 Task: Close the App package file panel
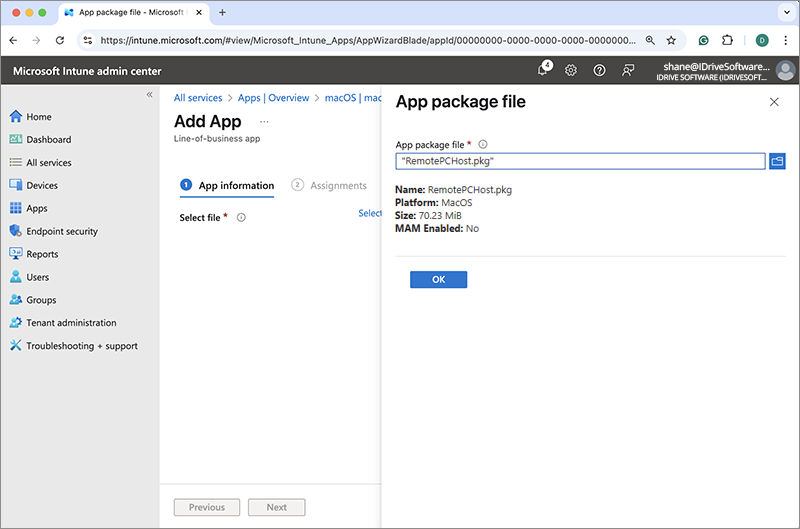click(774, 102)
